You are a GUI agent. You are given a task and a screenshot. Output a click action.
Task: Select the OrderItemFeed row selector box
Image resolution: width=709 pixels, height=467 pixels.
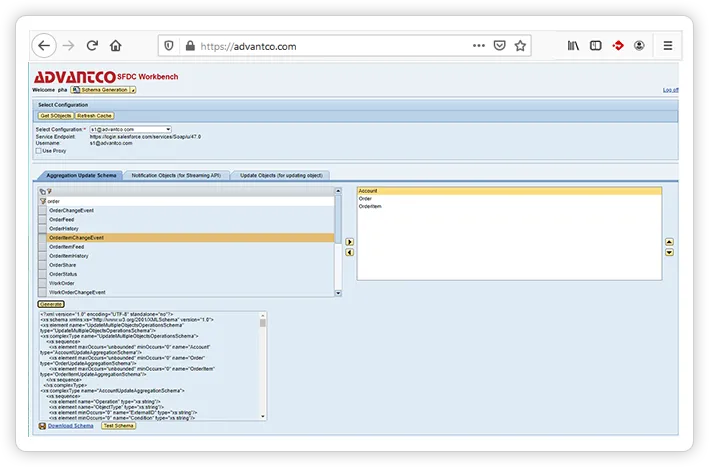(43, 247)
